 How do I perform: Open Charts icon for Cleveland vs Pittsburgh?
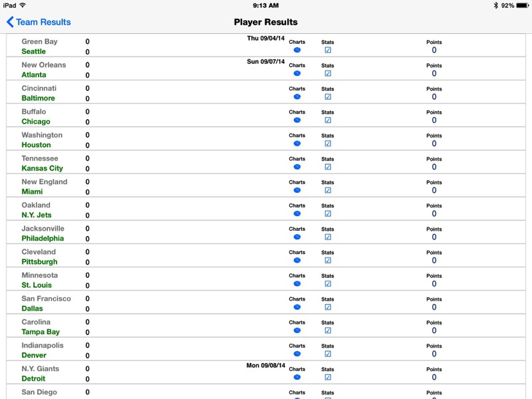coord(297,261)
